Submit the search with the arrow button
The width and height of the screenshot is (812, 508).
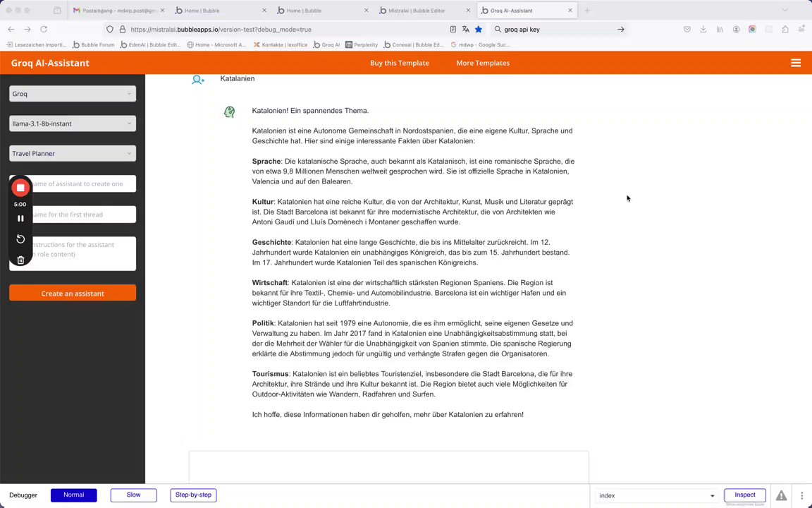620,30
